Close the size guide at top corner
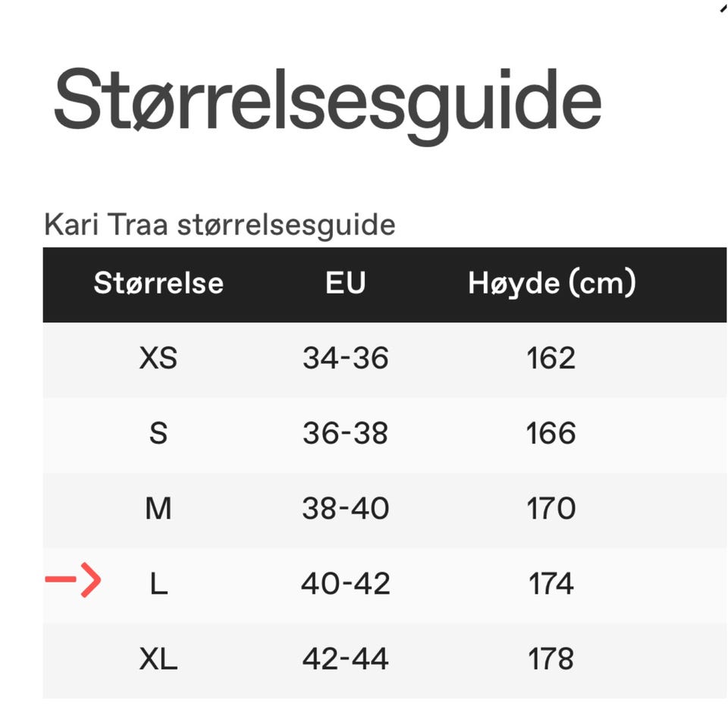The height and width of the screenshot is (728, 728). click(x=722, y=6)
